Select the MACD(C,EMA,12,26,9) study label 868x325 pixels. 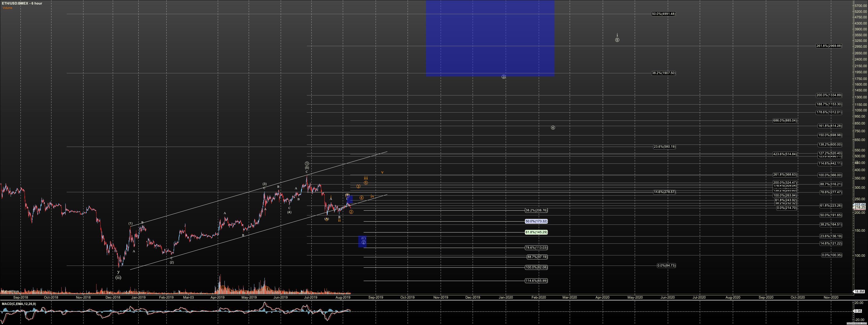(x=19, y=304)
